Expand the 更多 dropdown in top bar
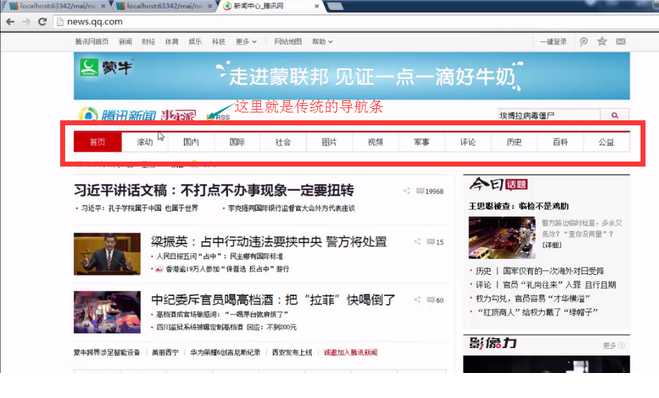 246,42
